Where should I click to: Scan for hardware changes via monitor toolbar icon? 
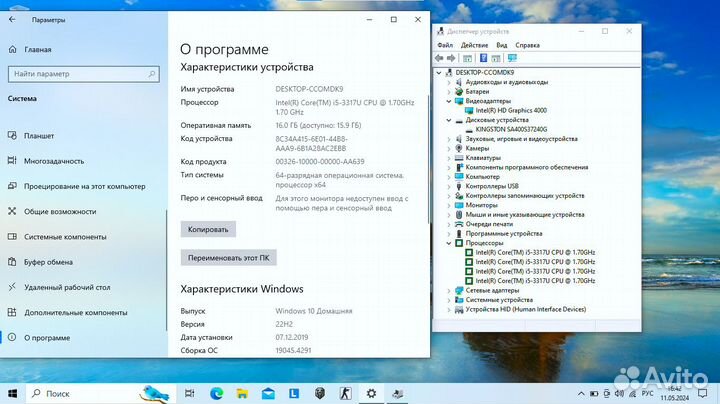512,58
